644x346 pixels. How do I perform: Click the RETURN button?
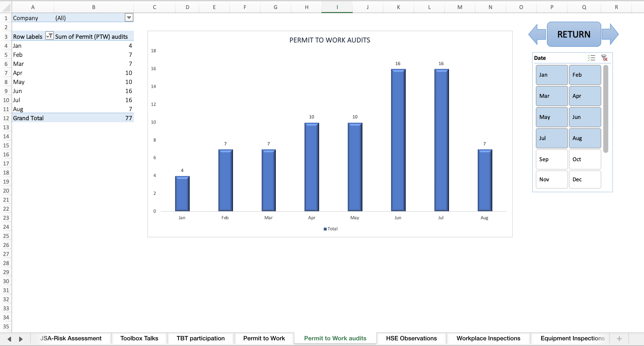point(574,34)
